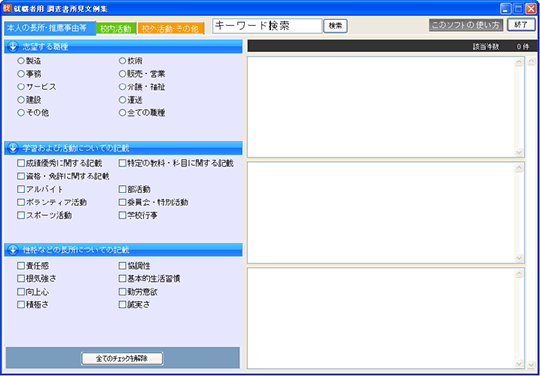540x376 pixels.
Task: Enable the 向上心 checkbox
Action: 21,292
